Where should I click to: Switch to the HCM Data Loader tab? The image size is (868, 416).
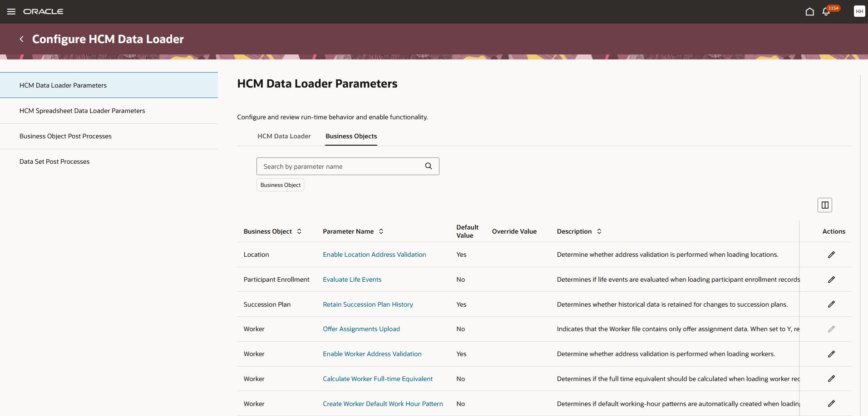(x=284, y=136)
